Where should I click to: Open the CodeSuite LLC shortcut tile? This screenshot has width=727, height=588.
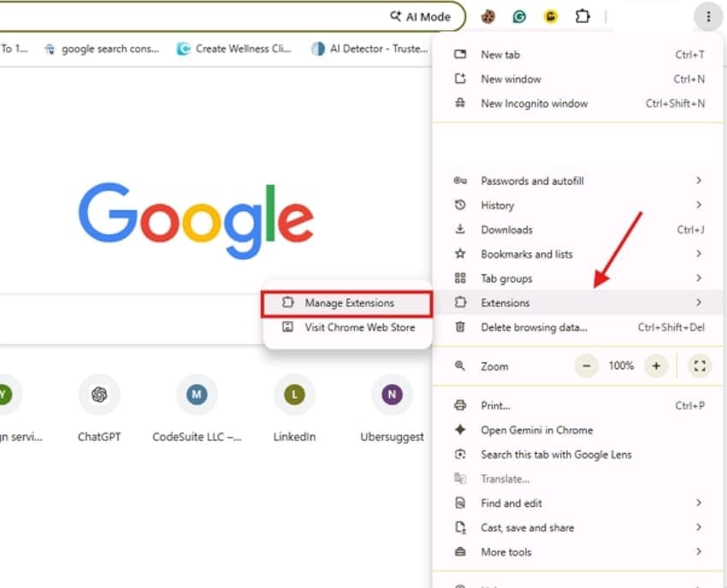point(197,409)
